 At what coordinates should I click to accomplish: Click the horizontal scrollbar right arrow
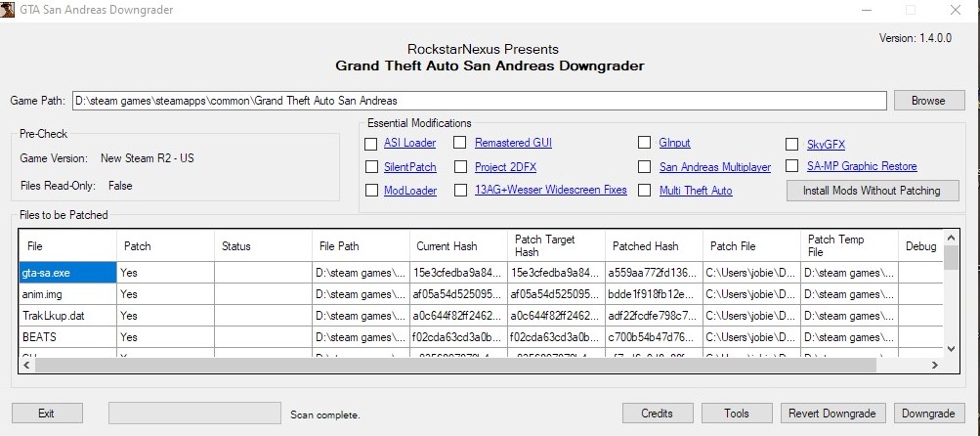pos(933,365)
